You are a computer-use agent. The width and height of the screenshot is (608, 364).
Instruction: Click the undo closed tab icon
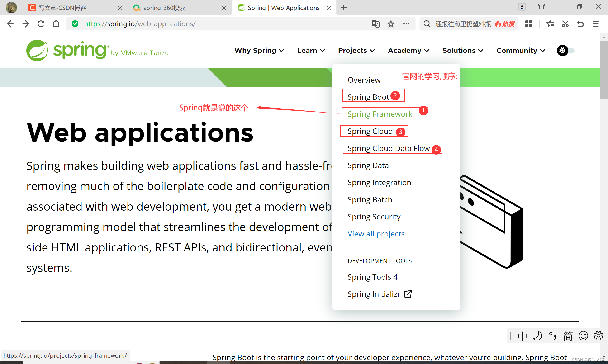[x=580, y=24]
